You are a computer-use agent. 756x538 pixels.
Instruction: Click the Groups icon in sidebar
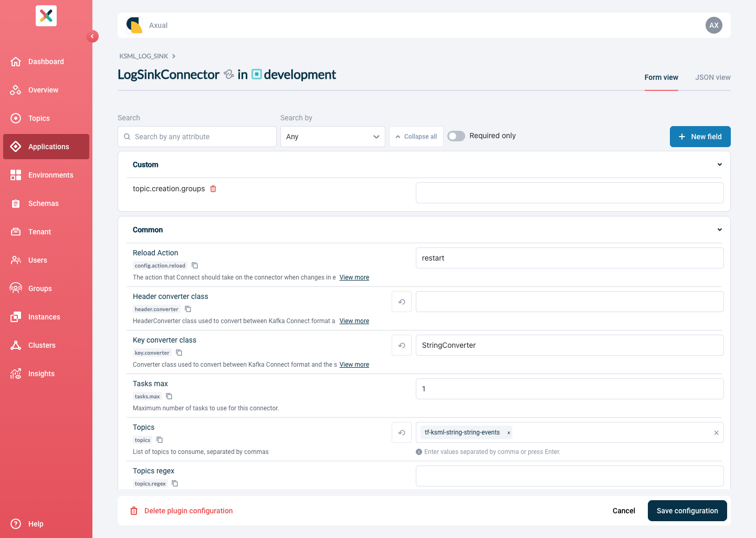[16, 288]
